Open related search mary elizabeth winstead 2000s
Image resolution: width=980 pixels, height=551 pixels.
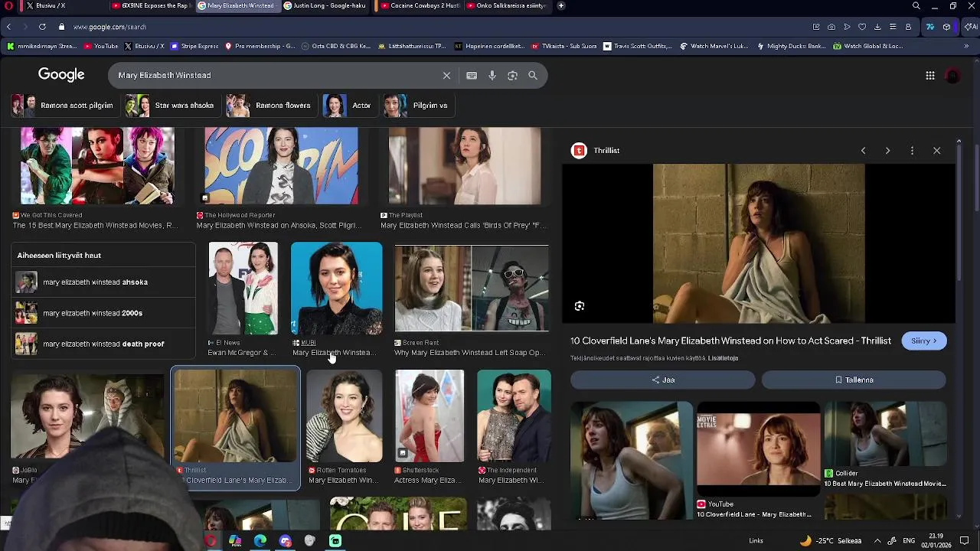(103, 313)
